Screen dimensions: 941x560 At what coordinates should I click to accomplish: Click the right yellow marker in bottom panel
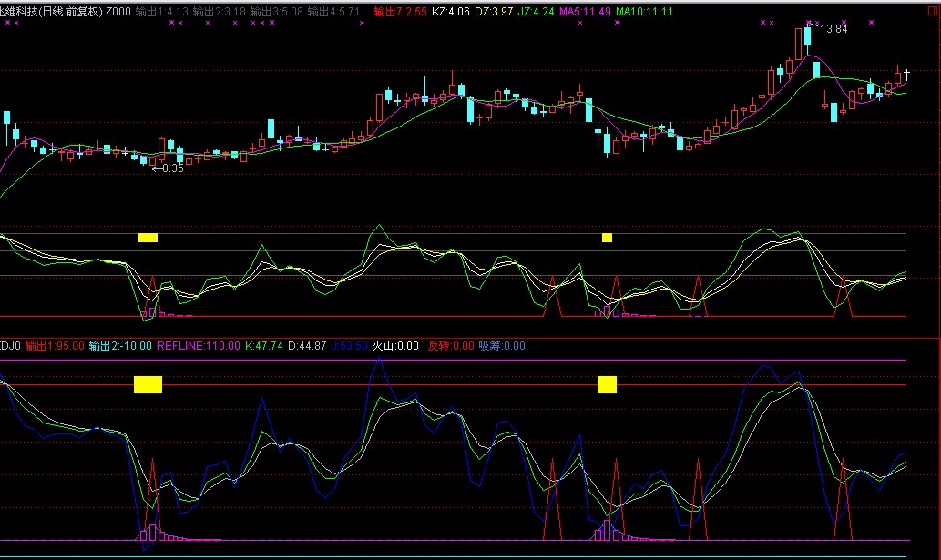(607, 383)
